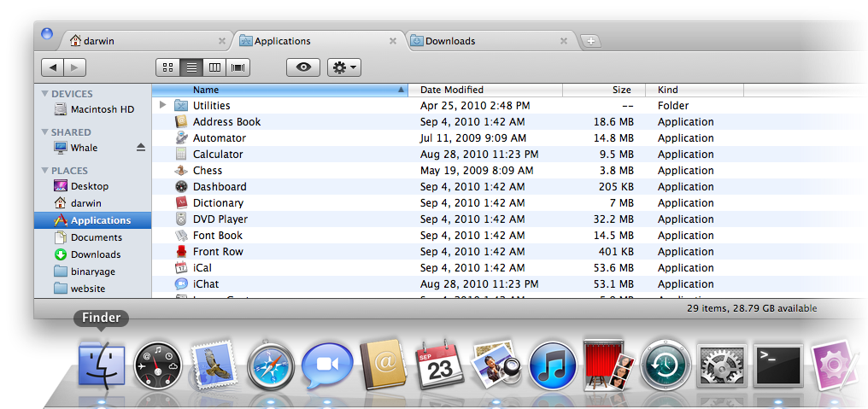Switch to list view

pos(191,67)
